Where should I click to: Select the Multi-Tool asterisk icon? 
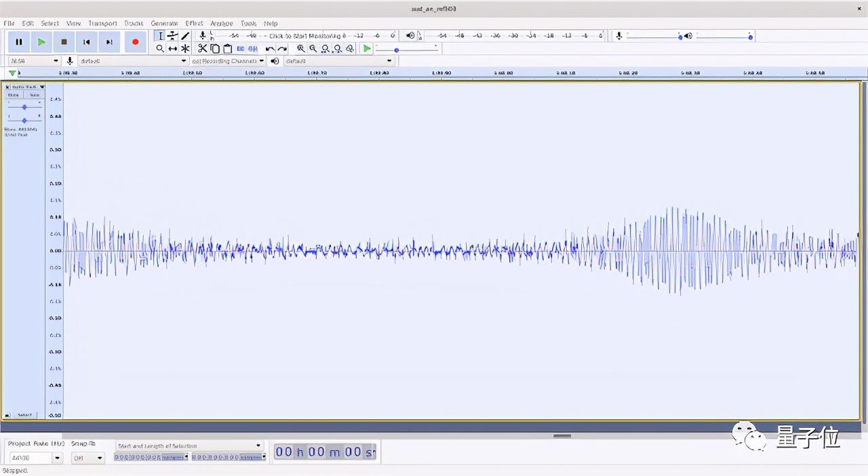pos(185,49)
